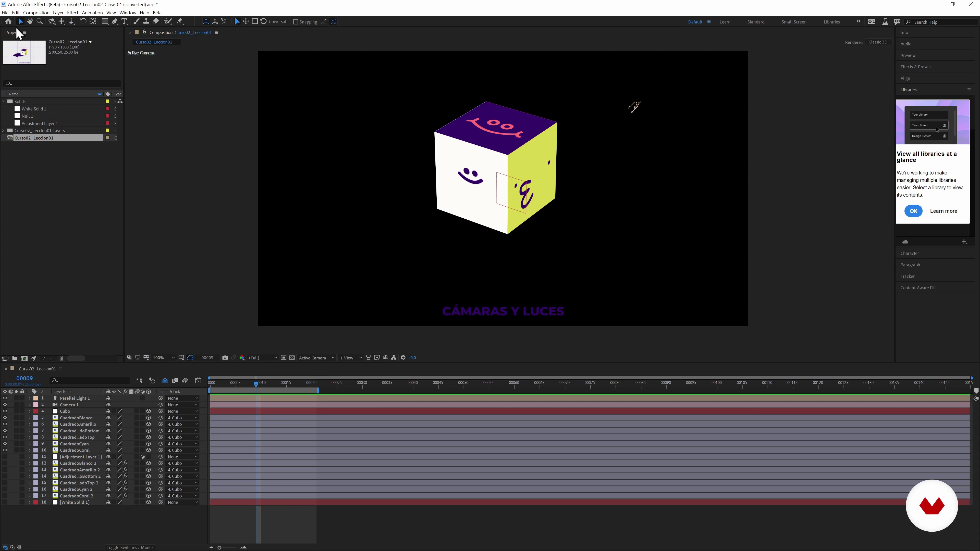The image size is (980, 551).
Task: Select the Zoom tool in toolbar
Action: (x=40, y=22)
